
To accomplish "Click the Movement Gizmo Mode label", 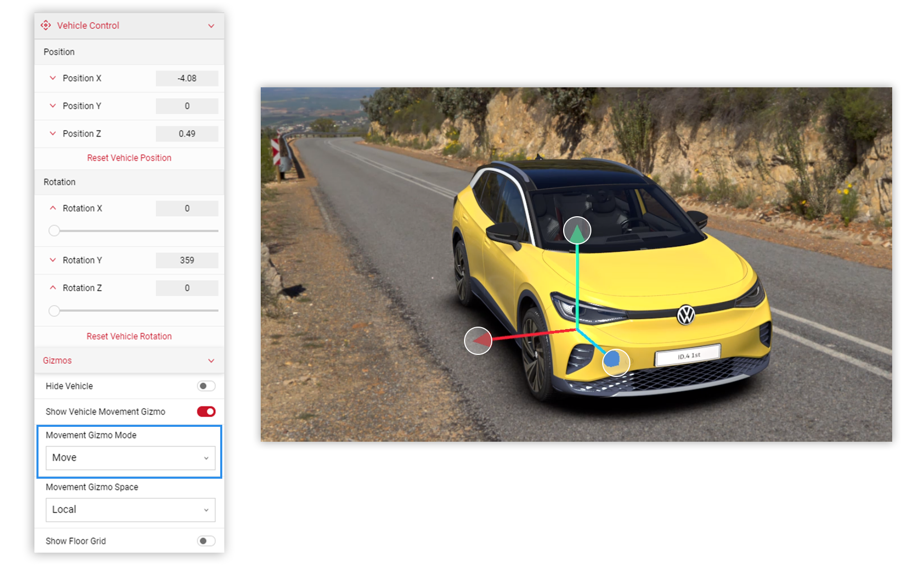I will pos(91,435).
